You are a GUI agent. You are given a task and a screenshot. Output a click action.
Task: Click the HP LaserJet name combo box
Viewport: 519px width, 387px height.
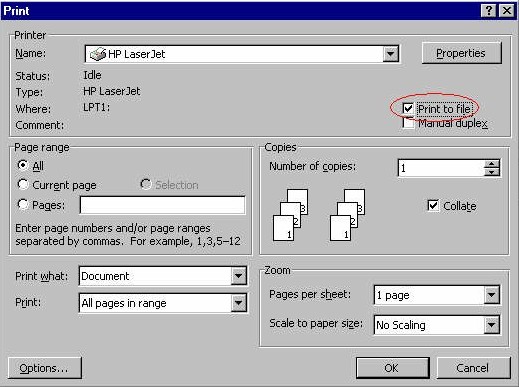click(242, 54)
